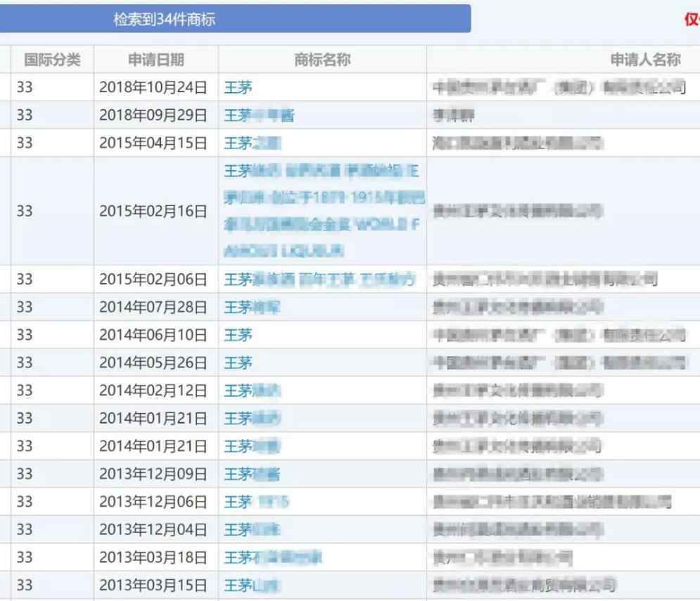The height and width of the screenshot is (601, 700).
Task: Open the trademark link in the 2014年02月12日 row
Action: 253,391
